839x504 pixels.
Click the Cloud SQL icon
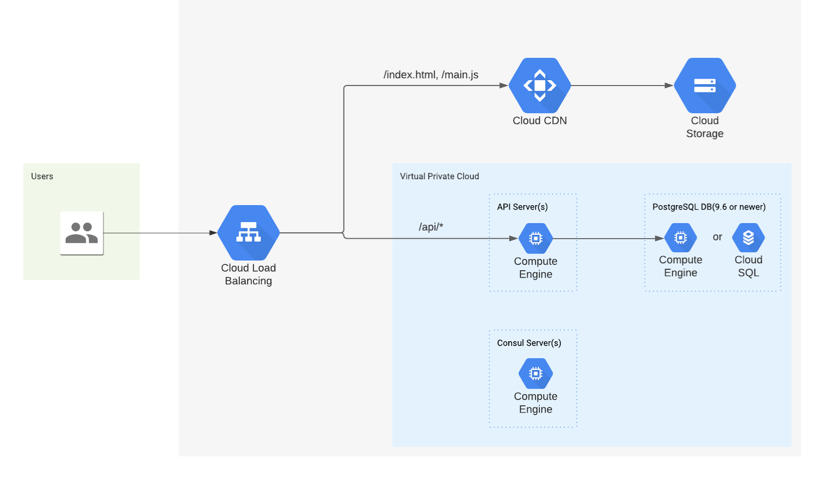[x=749, y=238]
